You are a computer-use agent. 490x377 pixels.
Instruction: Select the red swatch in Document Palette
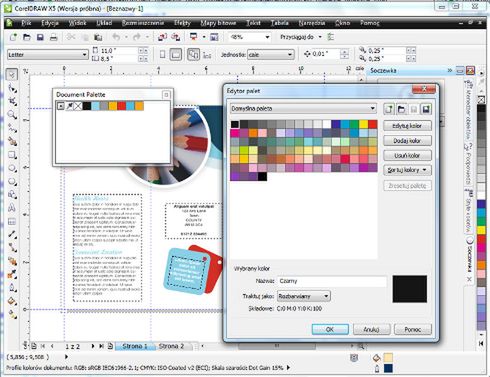(122, 106)
